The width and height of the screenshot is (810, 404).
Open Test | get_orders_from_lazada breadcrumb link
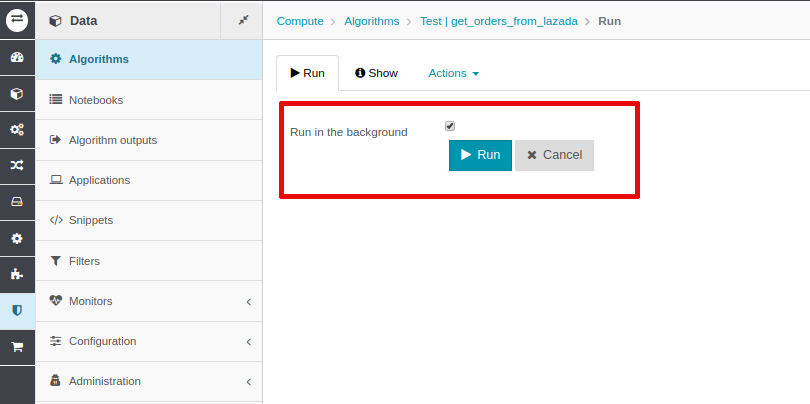point(499,21)
